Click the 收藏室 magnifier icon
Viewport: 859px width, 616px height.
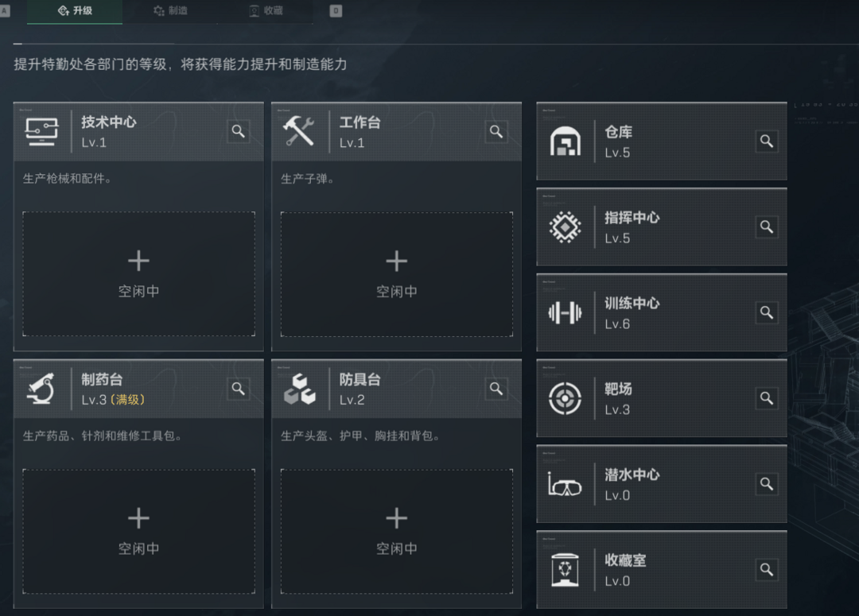[x=767, y=569]
